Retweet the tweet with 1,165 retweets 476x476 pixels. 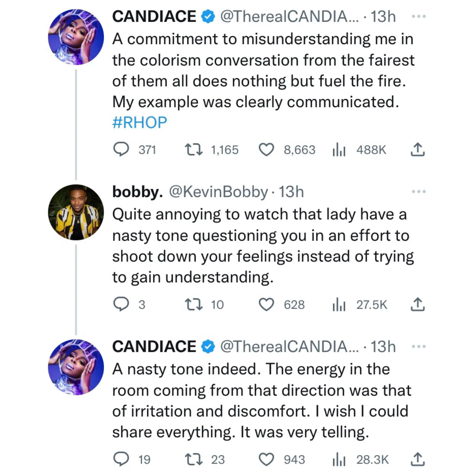194,150
